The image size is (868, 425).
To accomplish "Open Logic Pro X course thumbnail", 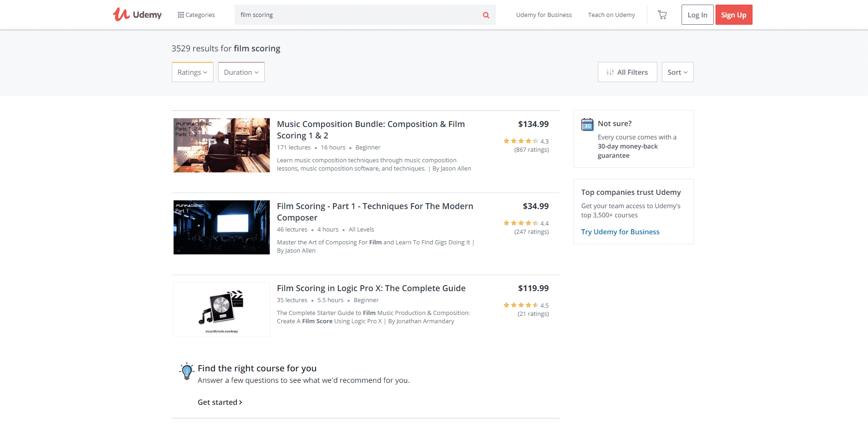I will click(x=222, y=309).
